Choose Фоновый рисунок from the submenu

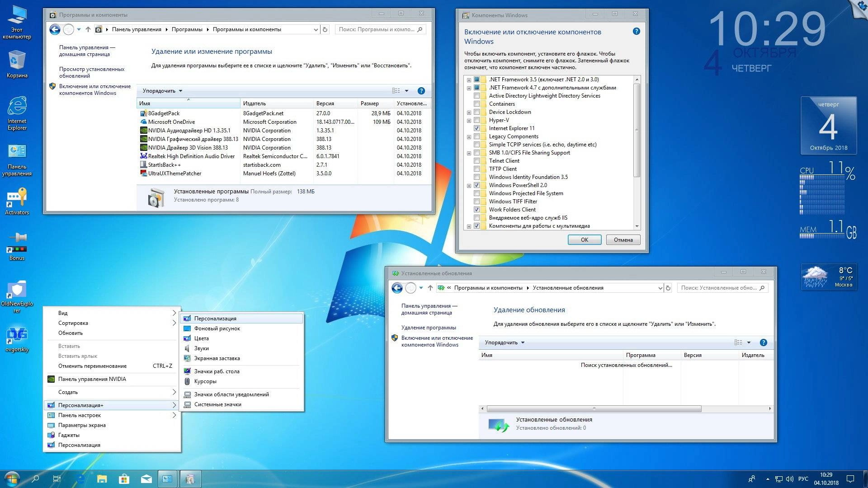pos(241,328)
